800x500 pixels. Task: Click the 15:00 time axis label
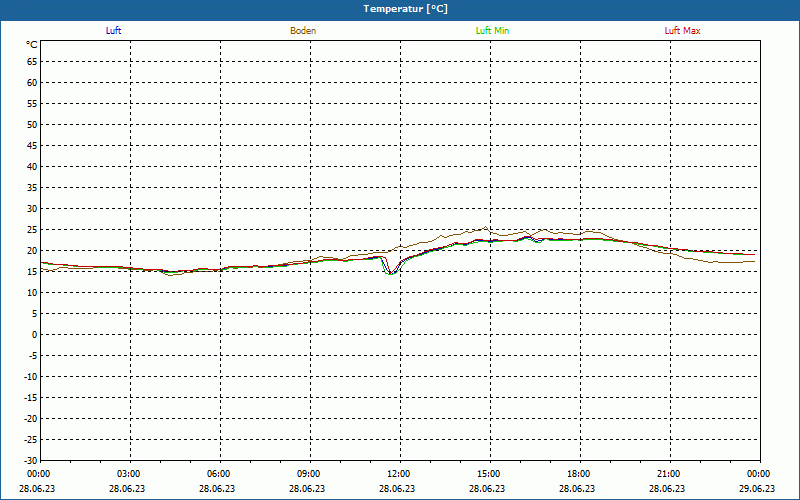489,474
